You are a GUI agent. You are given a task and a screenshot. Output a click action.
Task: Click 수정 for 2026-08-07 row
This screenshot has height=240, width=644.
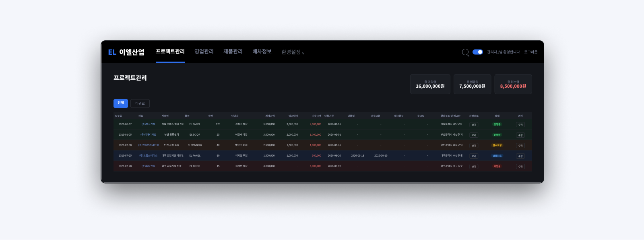point(520,125)
